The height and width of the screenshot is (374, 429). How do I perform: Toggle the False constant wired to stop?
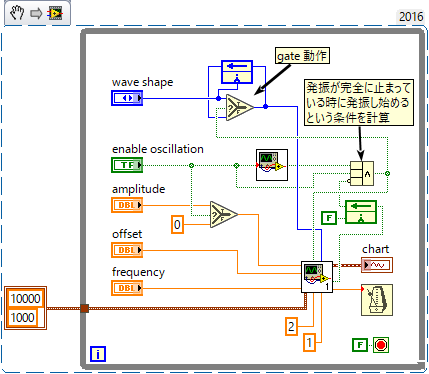pyautogui.click(x=360, y=345)
